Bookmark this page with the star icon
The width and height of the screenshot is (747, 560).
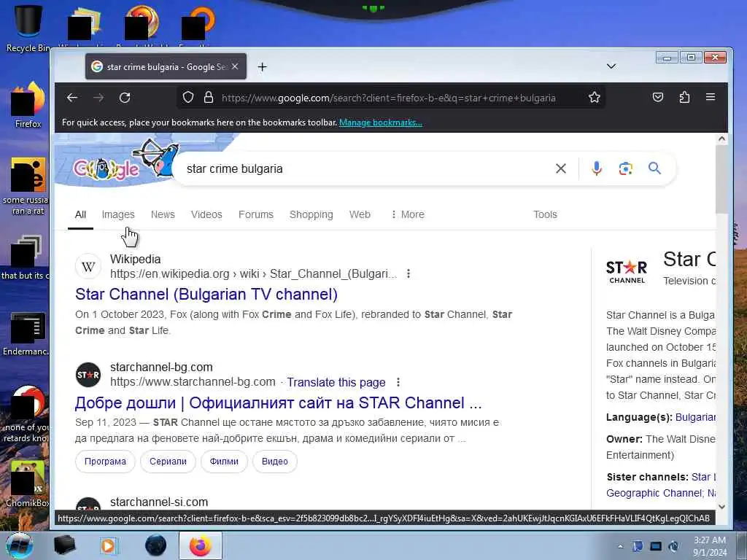(x=594, y=98)
